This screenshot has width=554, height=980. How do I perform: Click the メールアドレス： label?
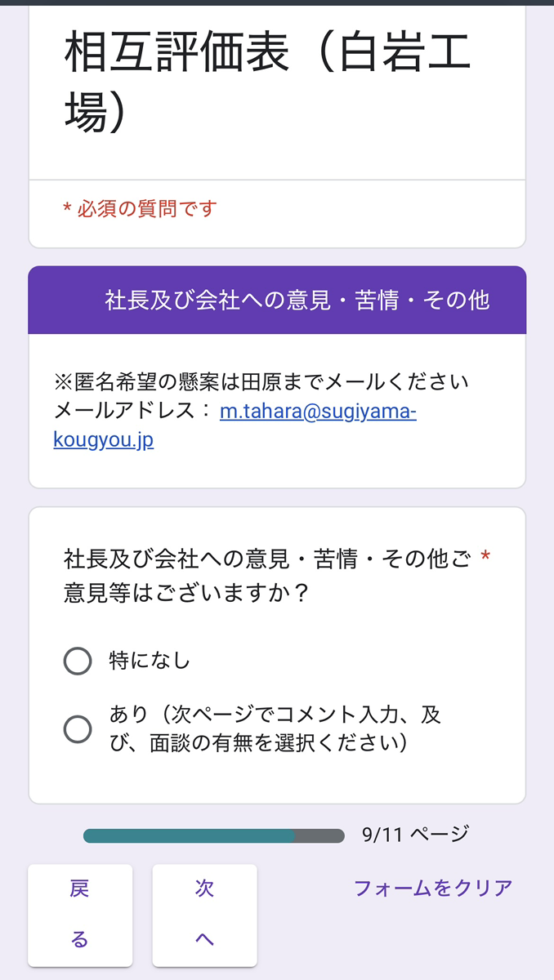[132, 411]
